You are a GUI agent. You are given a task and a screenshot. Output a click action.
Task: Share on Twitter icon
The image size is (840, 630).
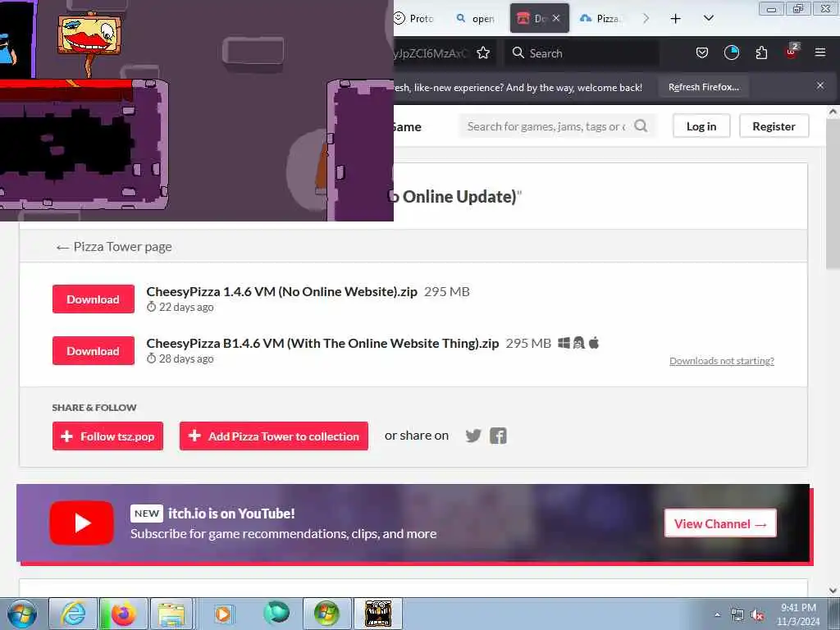pyautogui.click(x=473, y=436)
